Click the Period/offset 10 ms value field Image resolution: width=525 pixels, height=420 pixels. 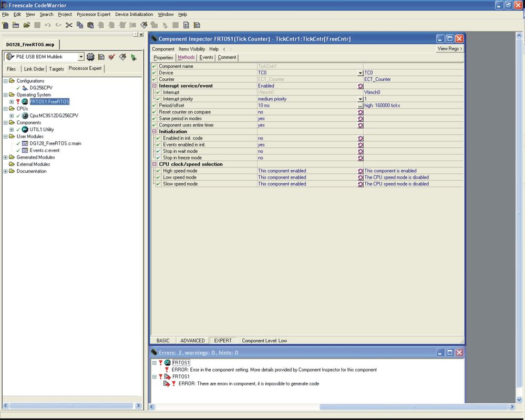(x=307, y=106)
